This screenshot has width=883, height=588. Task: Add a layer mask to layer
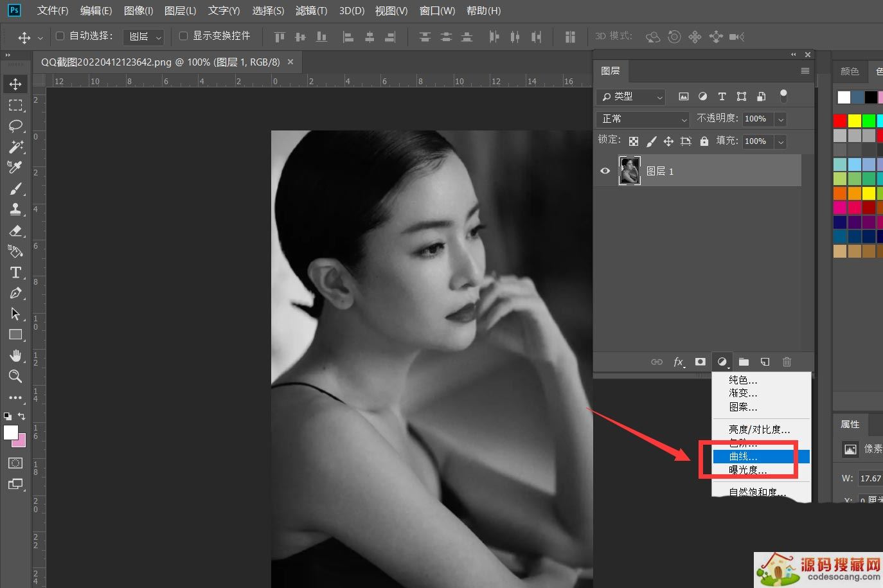point(700,362)
